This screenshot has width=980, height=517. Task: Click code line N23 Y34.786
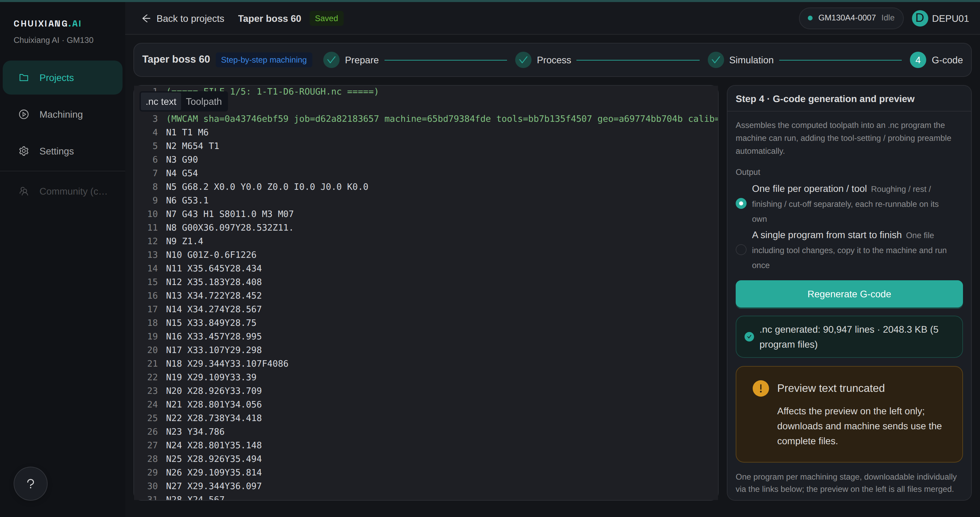click(x=195, y=432)
